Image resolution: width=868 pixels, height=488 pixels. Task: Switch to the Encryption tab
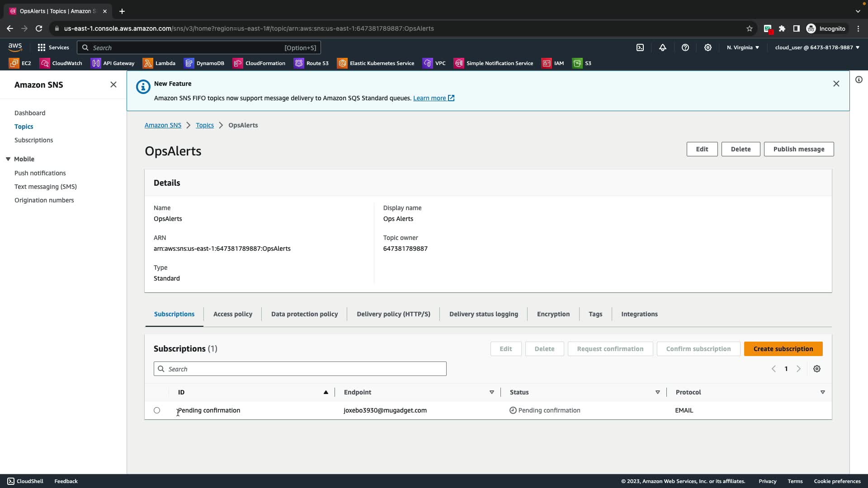tap(553, 314)
